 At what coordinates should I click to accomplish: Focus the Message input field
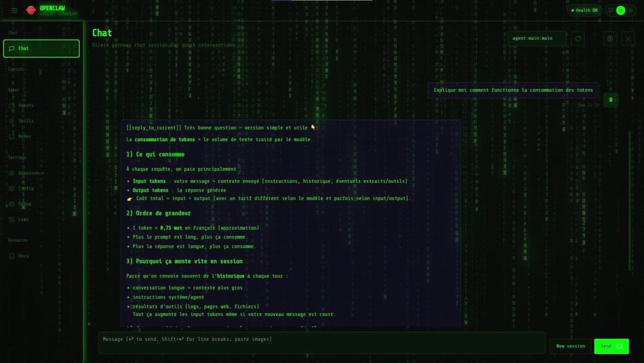(321, 343)
